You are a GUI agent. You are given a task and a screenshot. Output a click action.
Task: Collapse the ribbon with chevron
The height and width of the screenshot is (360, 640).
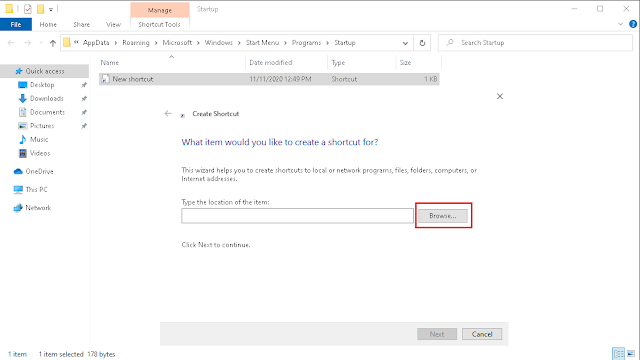tap(620, 24)
